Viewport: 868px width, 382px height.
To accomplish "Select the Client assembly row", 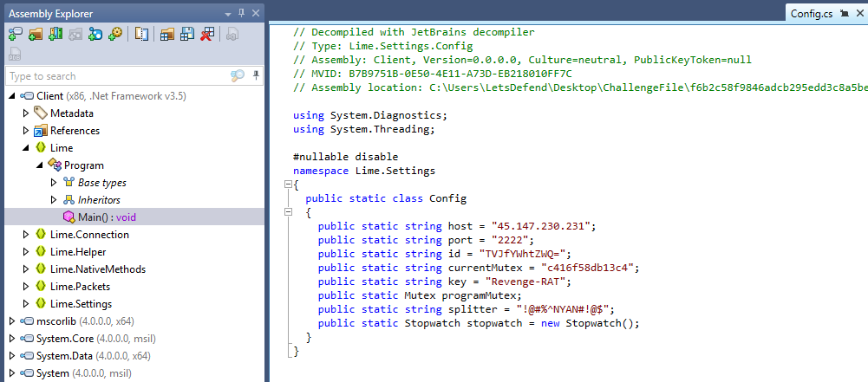I will point(134,96).
